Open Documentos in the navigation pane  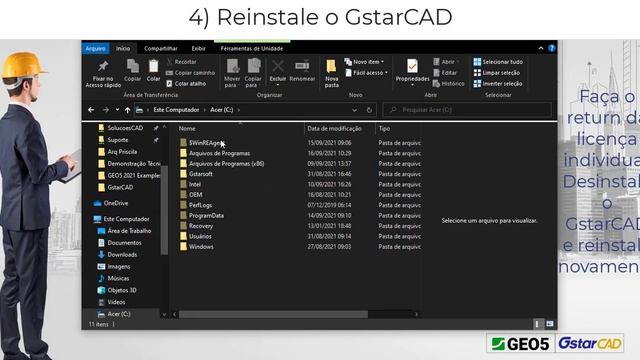[x=124, y=242]
